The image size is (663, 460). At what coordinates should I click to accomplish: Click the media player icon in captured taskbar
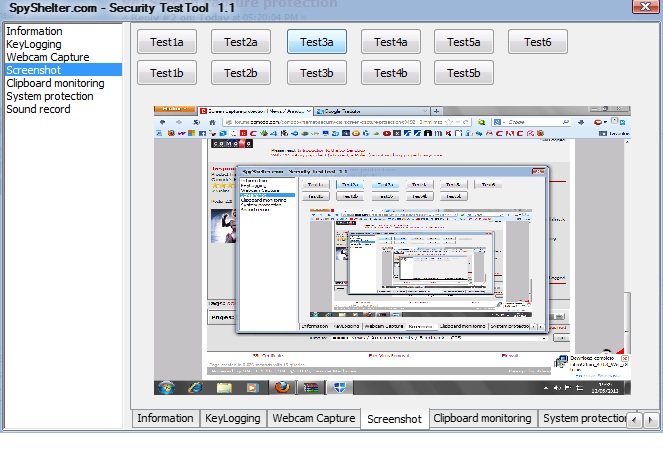[253, 387]
